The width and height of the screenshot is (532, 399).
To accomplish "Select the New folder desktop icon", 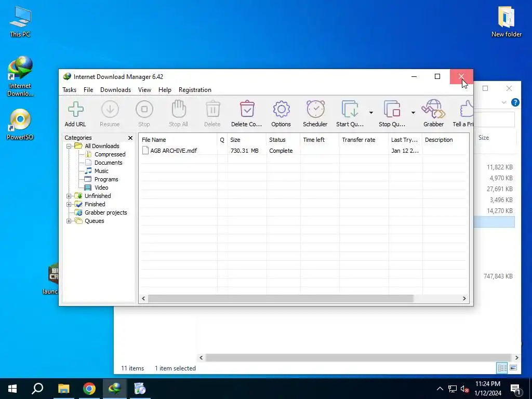I will click(506, 21).
